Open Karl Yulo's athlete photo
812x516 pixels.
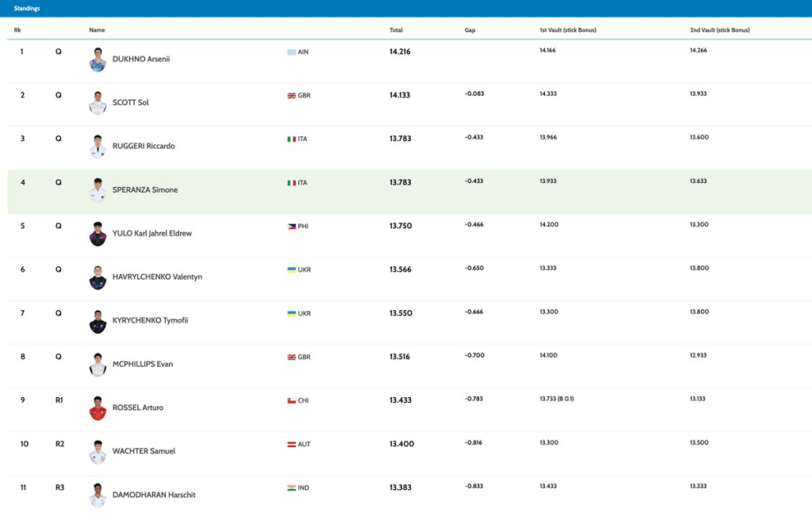(98, 235)
